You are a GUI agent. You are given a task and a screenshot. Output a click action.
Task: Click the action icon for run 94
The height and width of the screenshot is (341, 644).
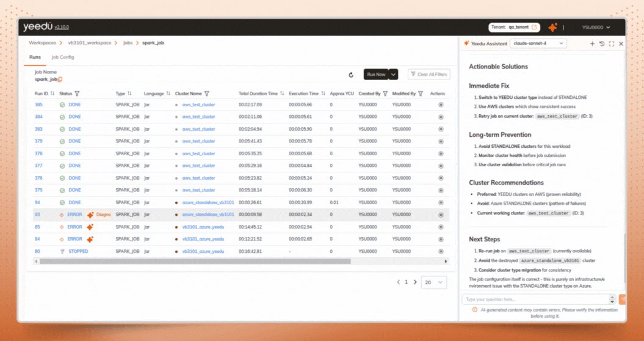tap(441, 202)
